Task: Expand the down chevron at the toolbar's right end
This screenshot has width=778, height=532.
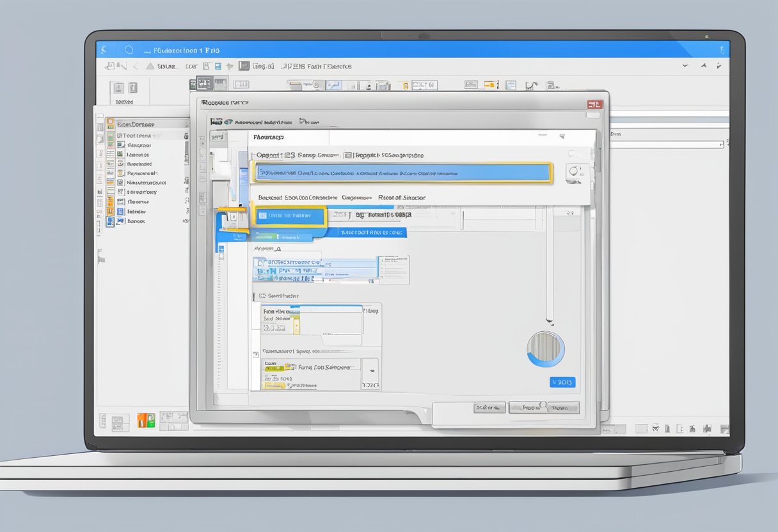Action: coord(685,66)
